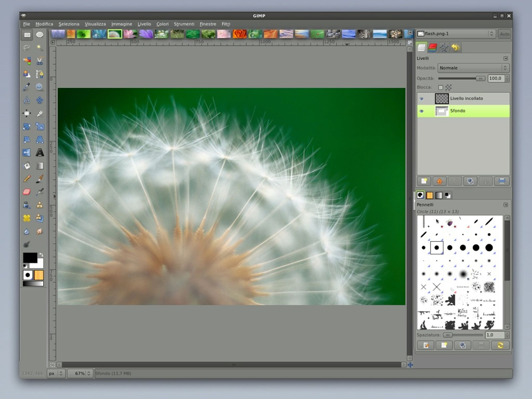The width and height of the screenshot is (532, 399).
Task: Toggle visibility of Livello incollato layer
Action: click(421, 98)
